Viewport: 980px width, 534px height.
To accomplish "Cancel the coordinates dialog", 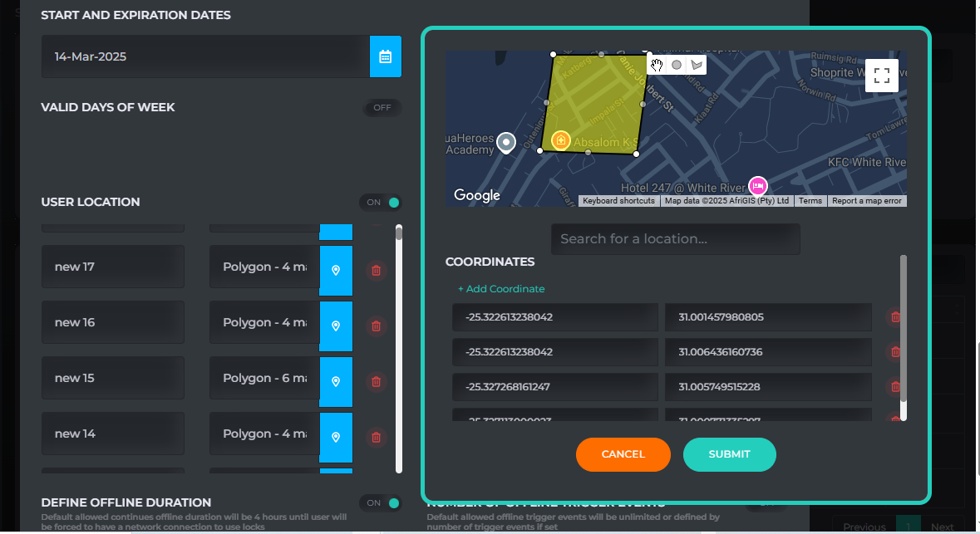I will [x=623, y=454].
